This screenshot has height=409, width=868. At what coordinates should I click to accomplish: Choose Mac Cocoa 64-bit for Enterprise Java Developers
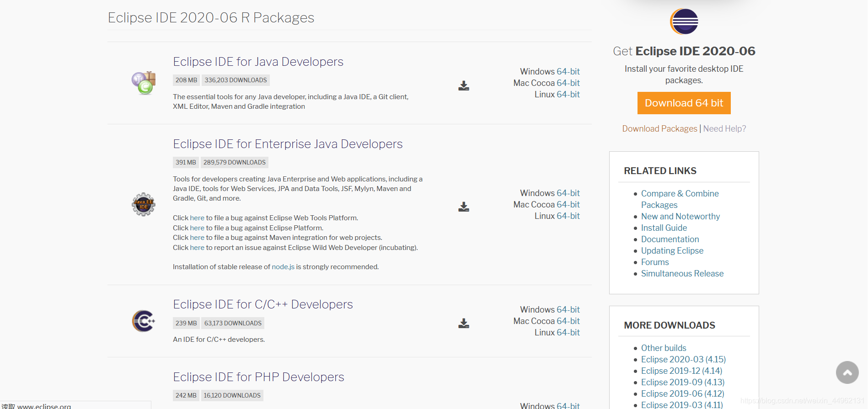point(568,205)
